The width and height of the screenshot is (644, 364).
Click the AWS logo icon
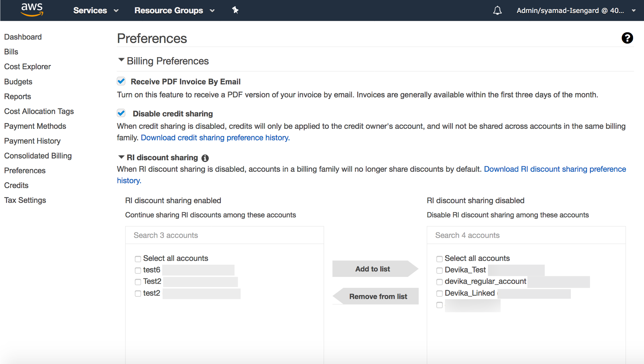pyautogui.click(x=32, y=10)
